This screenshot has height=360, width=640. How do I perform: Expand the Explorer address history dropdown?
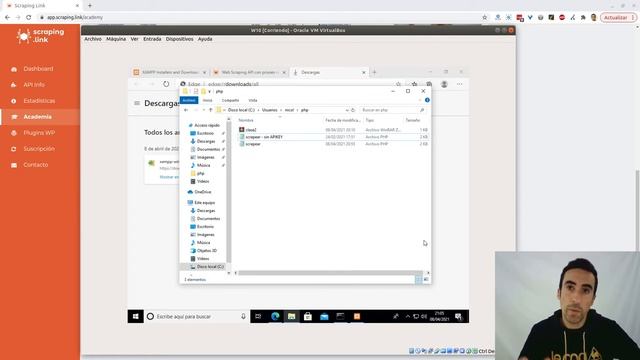coord(347,110)
